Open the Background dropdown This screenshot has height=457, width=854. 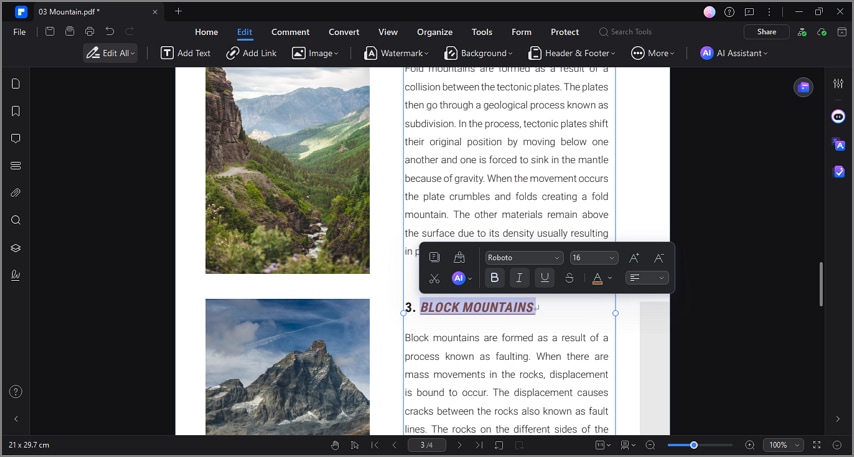click(x=478, y=53)
